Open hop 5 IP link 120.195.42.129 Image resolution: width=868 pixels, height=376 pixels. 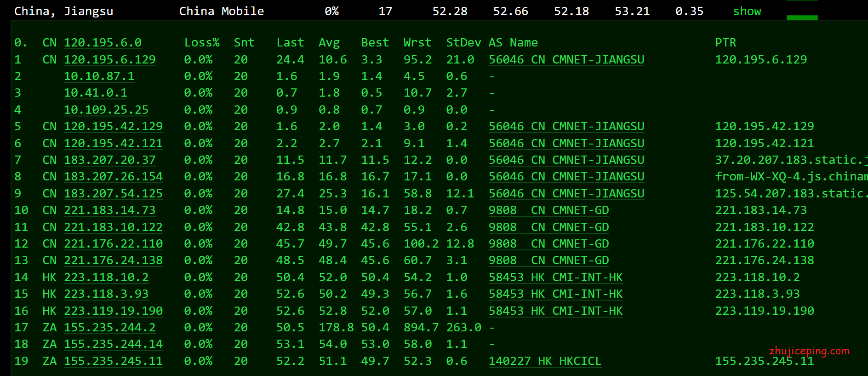[113, 127]
